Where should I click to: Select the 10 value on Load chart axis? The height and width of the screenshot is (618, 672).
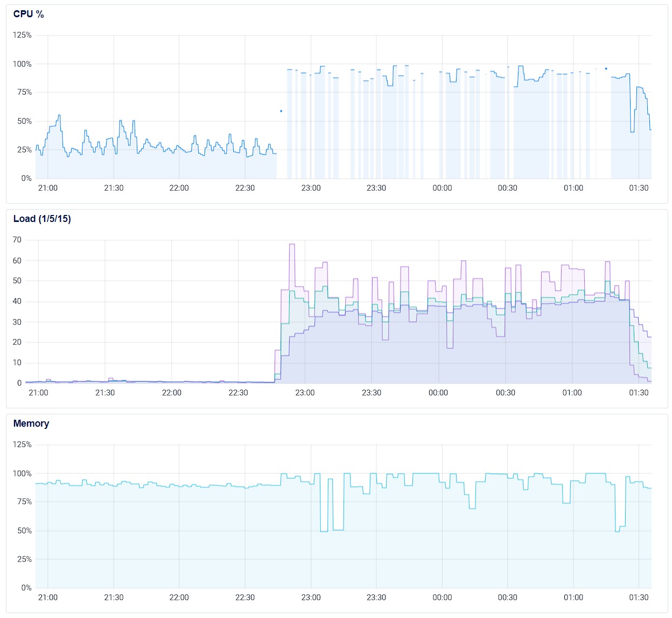pyautogui.click(x=17, y=363)
